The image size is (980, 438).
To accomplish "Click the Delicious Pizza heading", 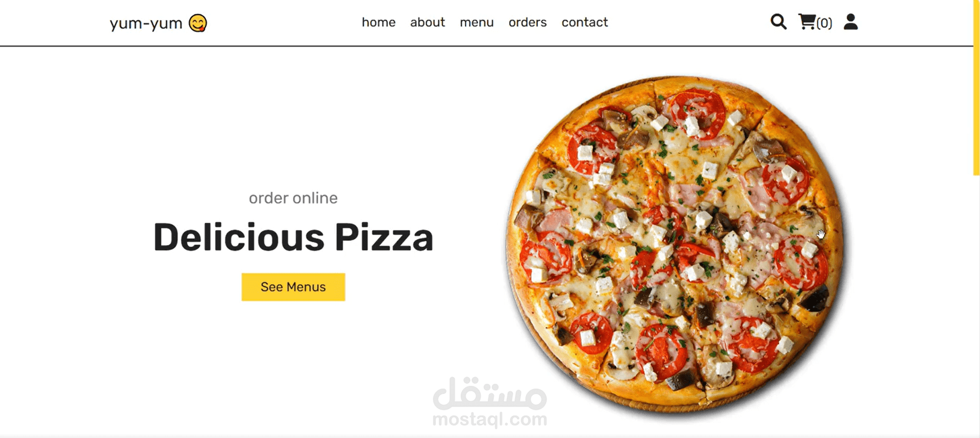I will 293,237.
